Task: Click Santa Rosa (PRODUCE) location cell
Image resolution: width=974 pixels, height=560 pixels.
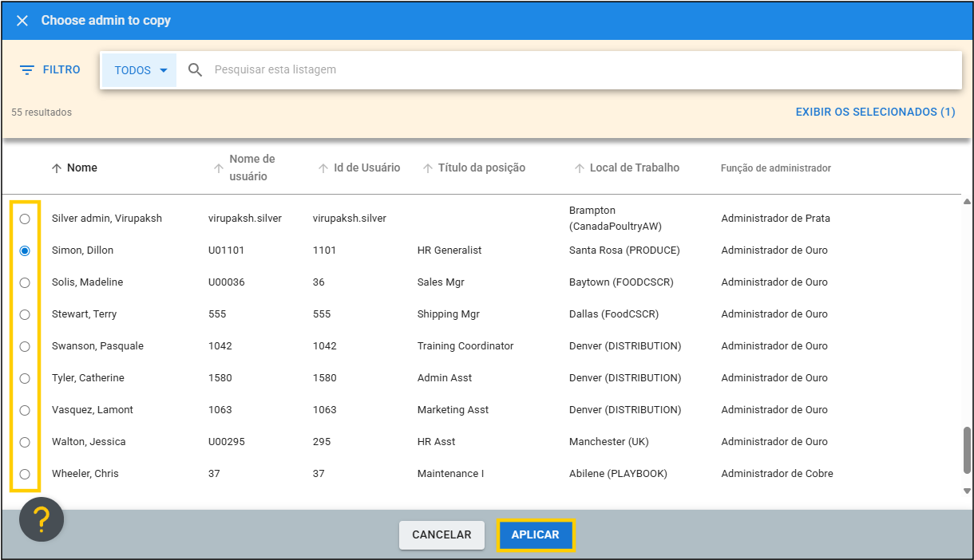Action: coord(624,250)
